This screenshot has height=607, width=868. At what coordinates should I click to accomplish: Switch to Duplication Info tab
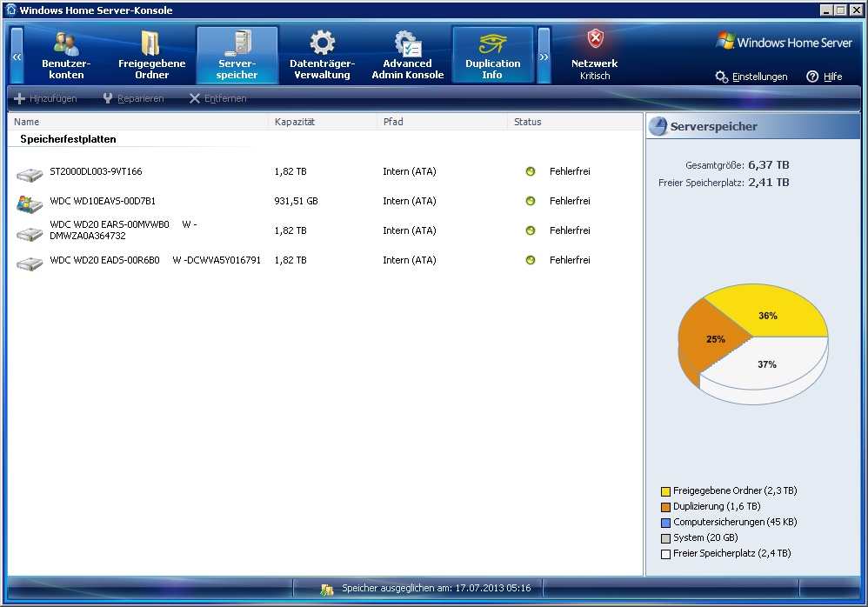pyautogui.click(x=492, y=56)
